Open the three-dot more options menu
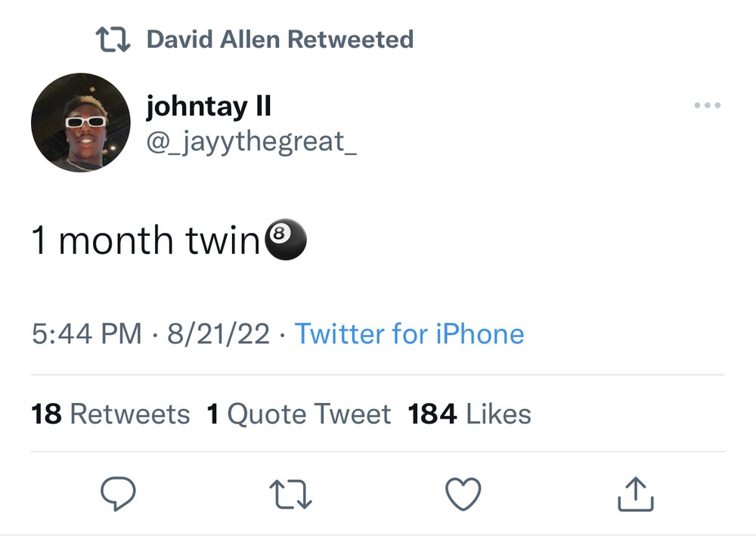 click(x=707, y=106)
